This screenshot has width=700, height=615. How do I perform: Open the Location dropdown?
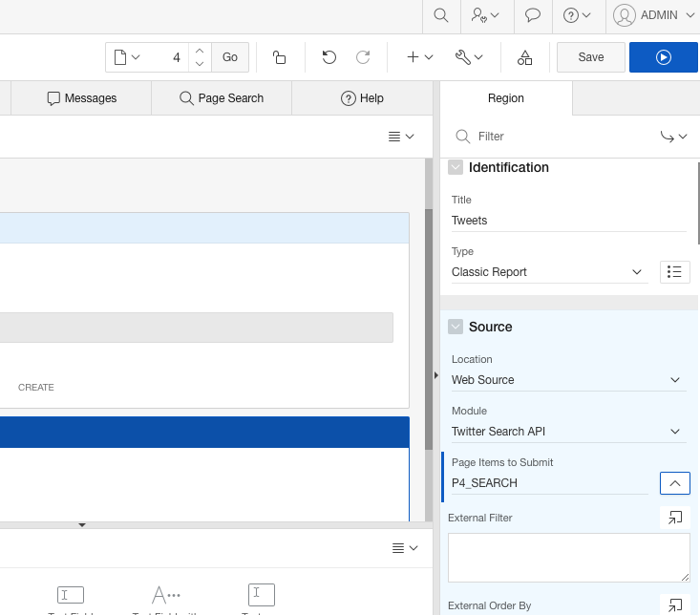(568, 380)
